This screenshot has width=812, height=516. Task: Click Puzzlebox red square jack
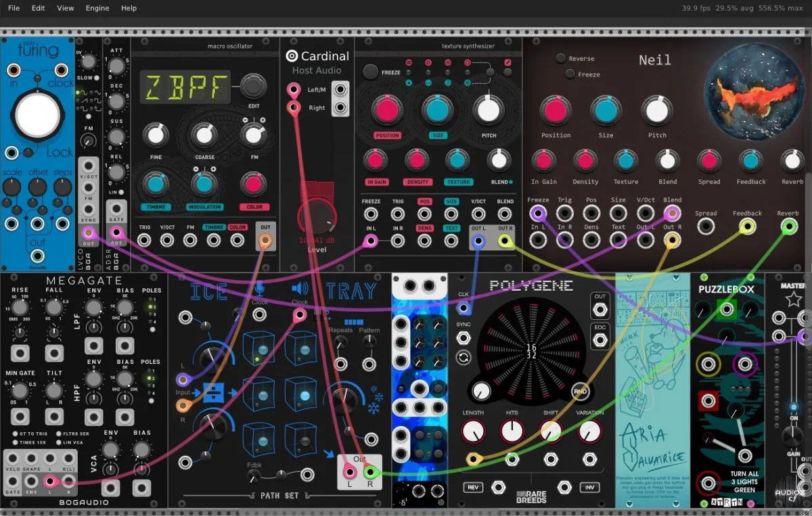(708, 401)
